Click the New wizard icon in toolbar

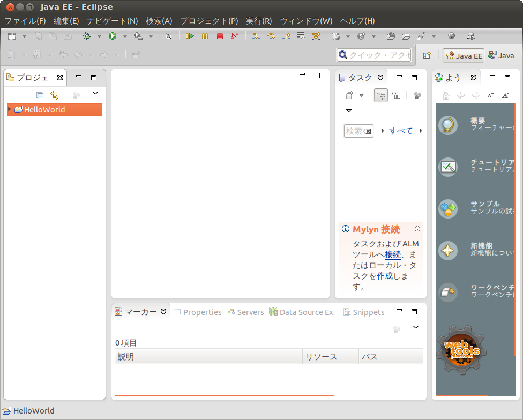(12, 36)
